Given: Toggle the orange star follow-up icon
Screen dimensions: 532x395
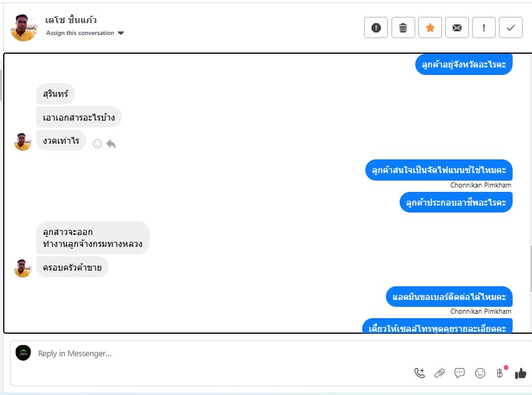Looking at the screenshot, I should point(430,27).
